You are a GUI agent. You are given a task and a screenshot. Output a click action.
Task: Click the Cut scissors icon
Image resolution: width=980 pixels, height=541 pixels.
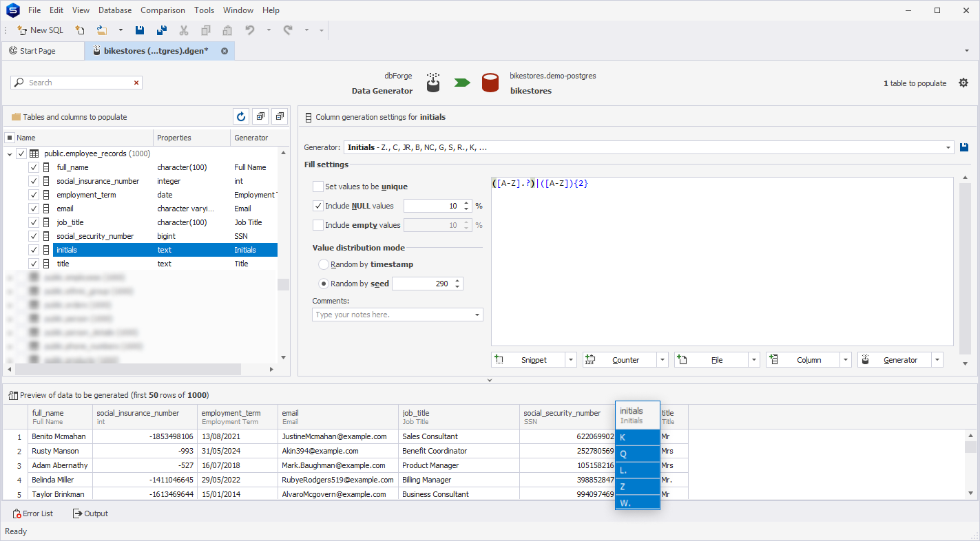tap(184, 30)
